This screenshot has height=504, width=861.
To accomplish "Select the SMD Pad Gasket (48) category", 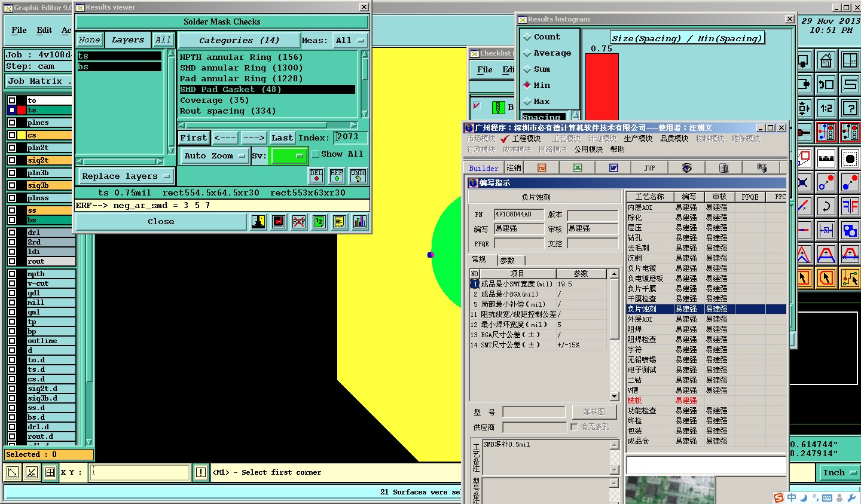I will pyautogui.click(x=267, y=90).
